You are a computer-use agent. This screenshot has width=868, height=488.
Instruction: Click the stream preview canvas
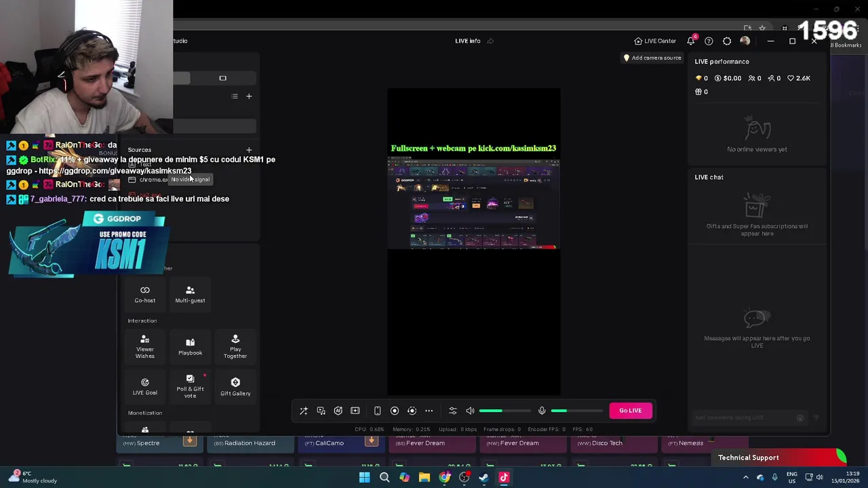(x=473, y=241)
